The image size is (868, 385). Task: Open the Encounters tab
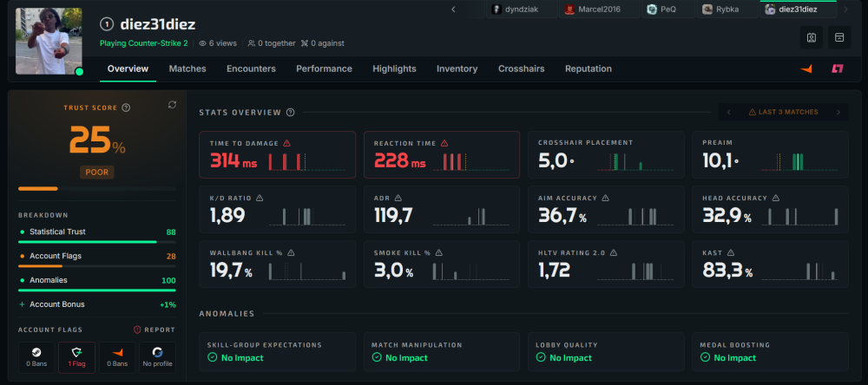252,69
